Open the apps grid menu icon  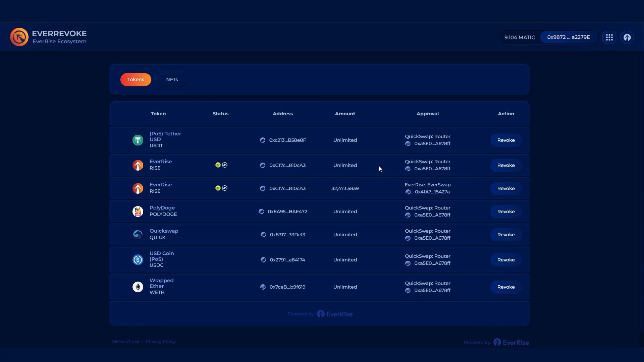tap(609, 37)
